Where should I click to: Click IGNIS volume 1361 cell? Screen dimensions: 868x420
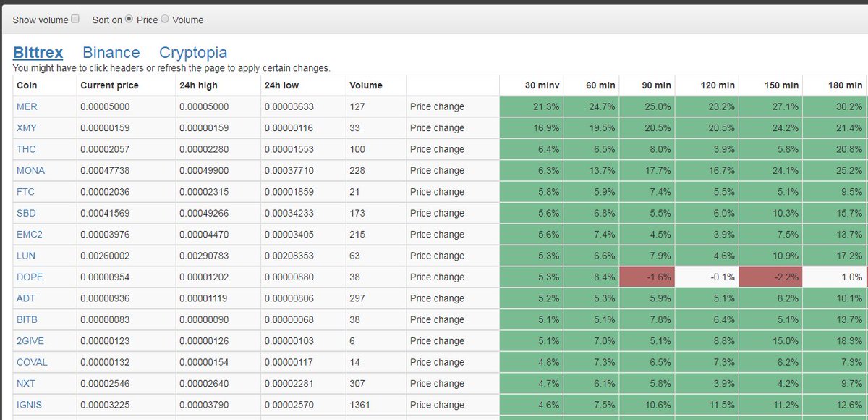375,405
